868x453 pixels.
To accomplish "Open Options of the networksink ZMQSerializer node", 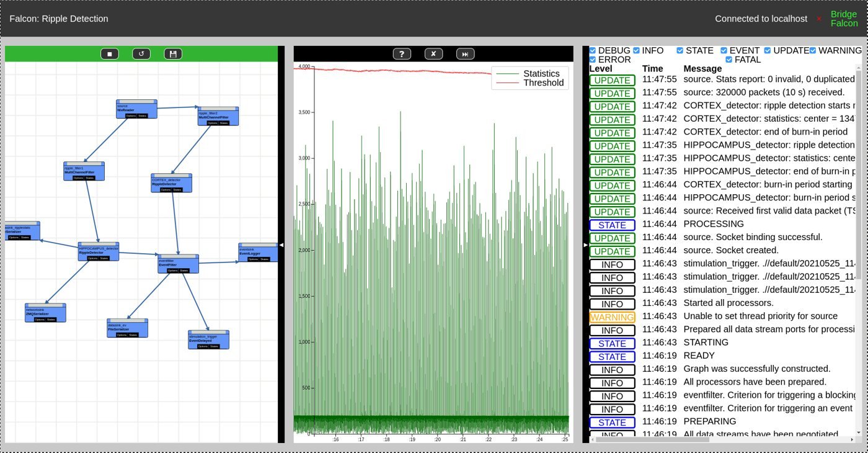I will [x=40, y=320].
